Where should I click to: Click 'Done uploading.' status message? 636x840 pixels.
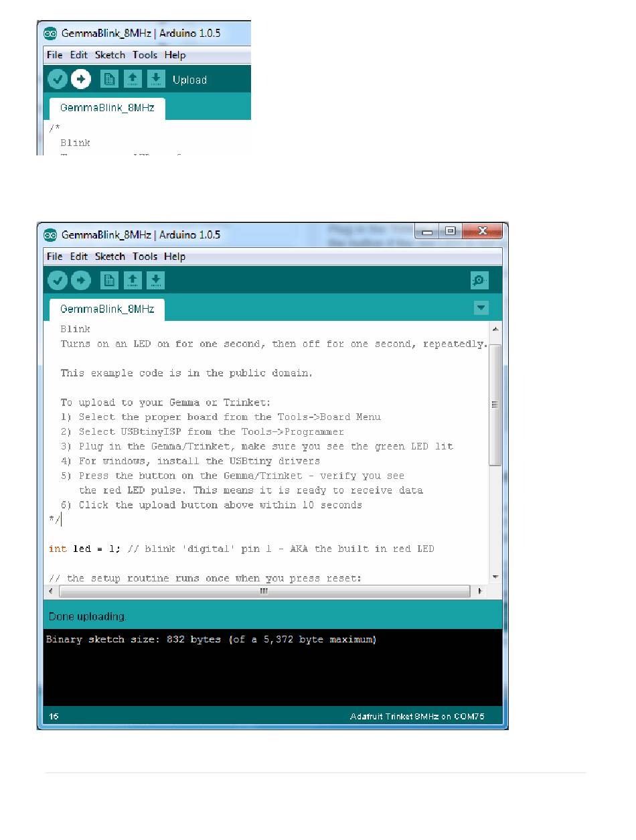pos(87,616)
